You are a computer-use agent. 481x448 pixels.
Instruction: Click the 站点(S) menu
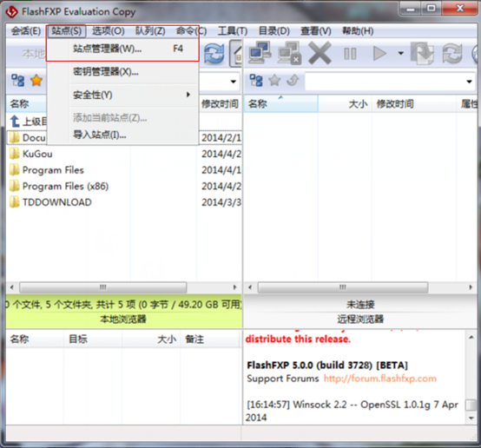(x=67, y=31)
